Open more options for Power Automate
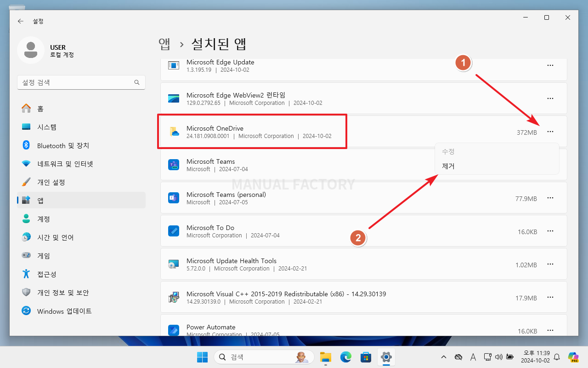Image resolution: width=588 pixels, height=368 pixels. tap(550, 330)
